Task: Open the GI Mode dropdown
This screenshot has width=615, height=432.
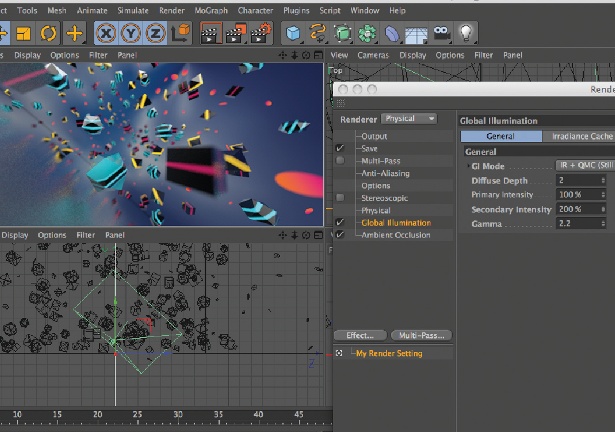Action: tap(583, 165)
